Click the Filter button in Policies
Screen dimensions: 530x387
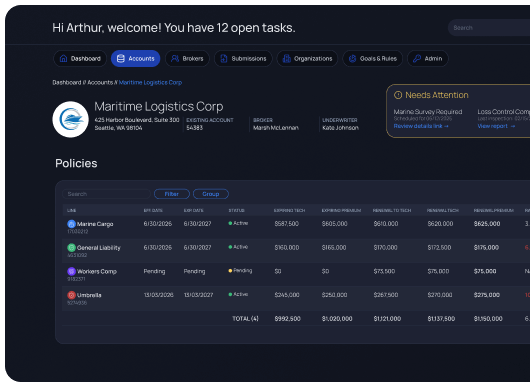172,194
